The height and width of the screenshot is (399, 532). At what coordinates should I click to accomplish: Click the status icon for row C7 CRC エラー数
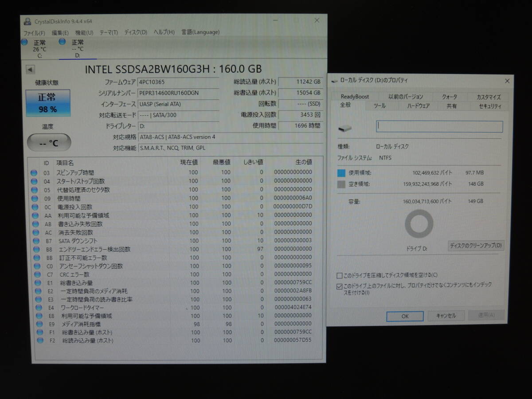tap(37, 274)
